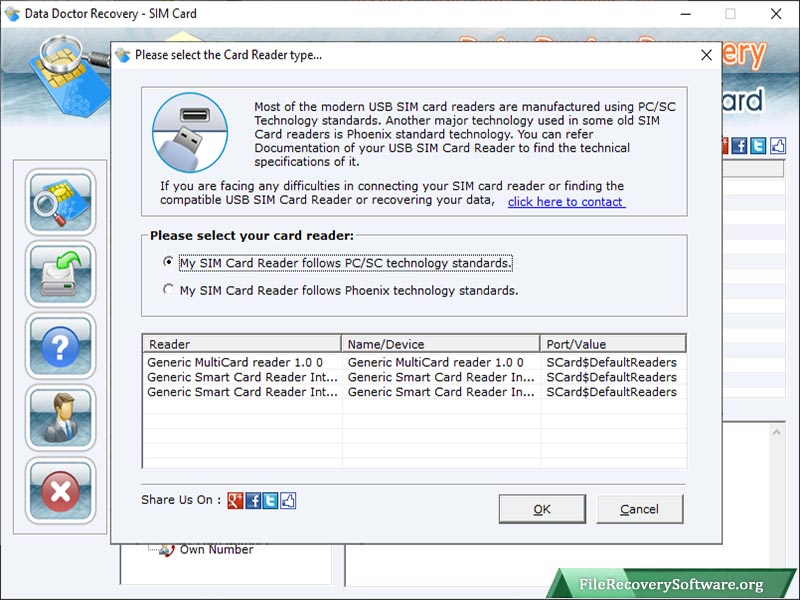Click thumbs-up like icon in dialog
Screen dimensions: 800x600
coord(288,501)
